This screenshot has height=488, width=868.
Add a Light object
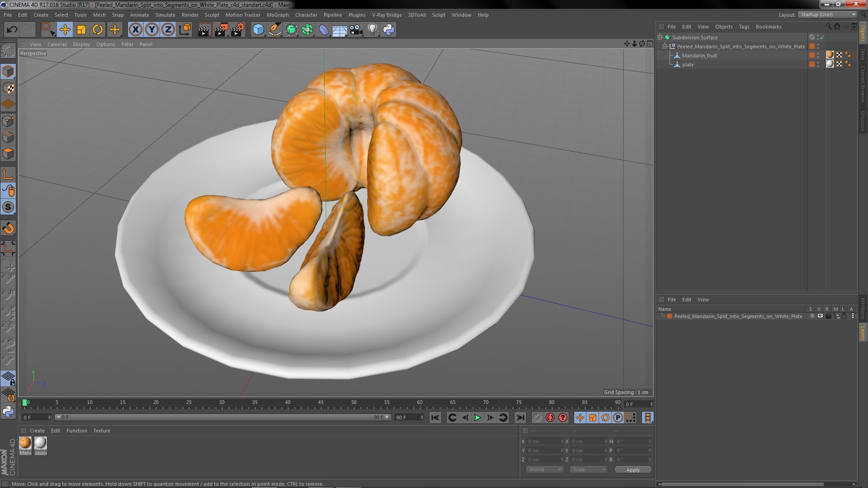(373, 30)
